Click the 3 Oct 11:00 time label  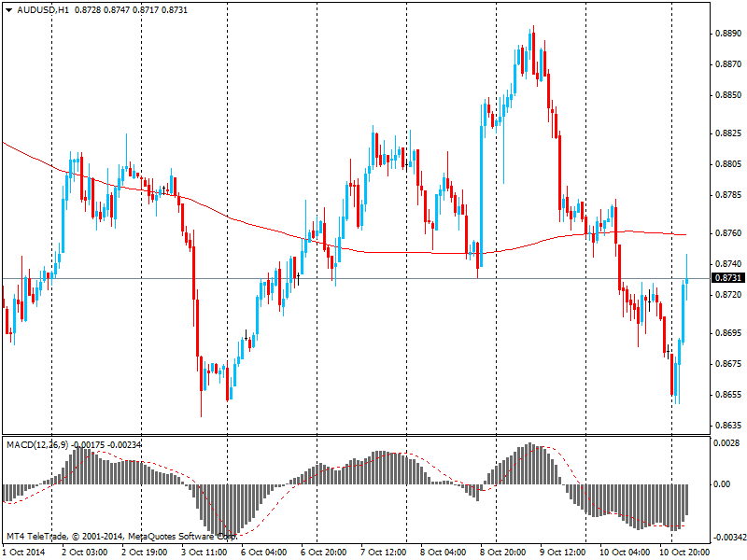204,553
